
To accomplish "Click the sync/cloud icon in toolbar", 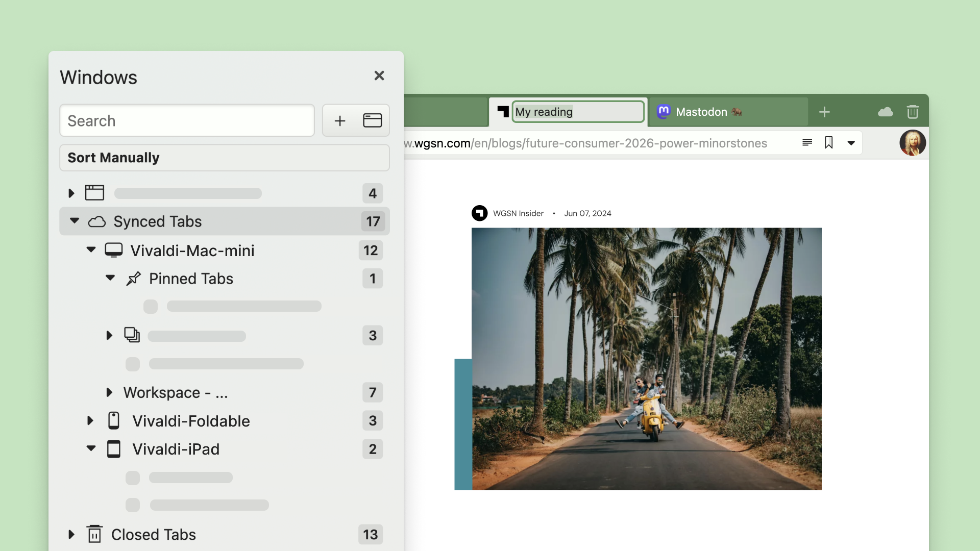I will coord(885,112).
